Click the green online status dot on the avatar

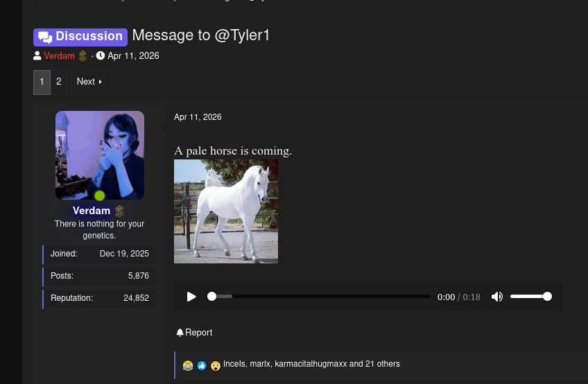coord(100,195)
